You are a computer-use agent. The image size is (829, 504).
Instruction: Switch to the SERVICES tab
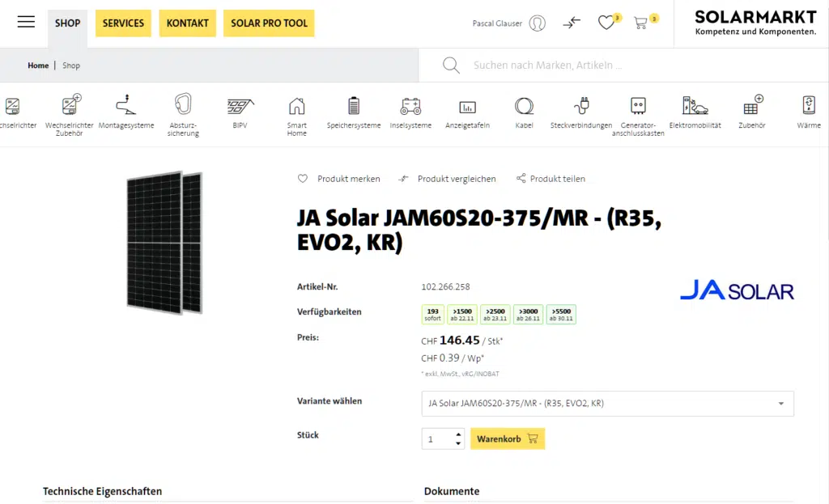(x=123, y=23)
